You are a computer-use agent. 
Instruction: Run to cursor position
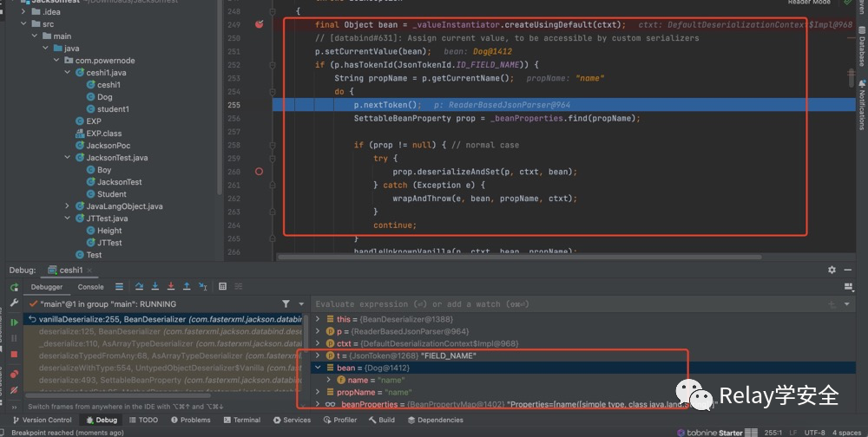[203, 286]
